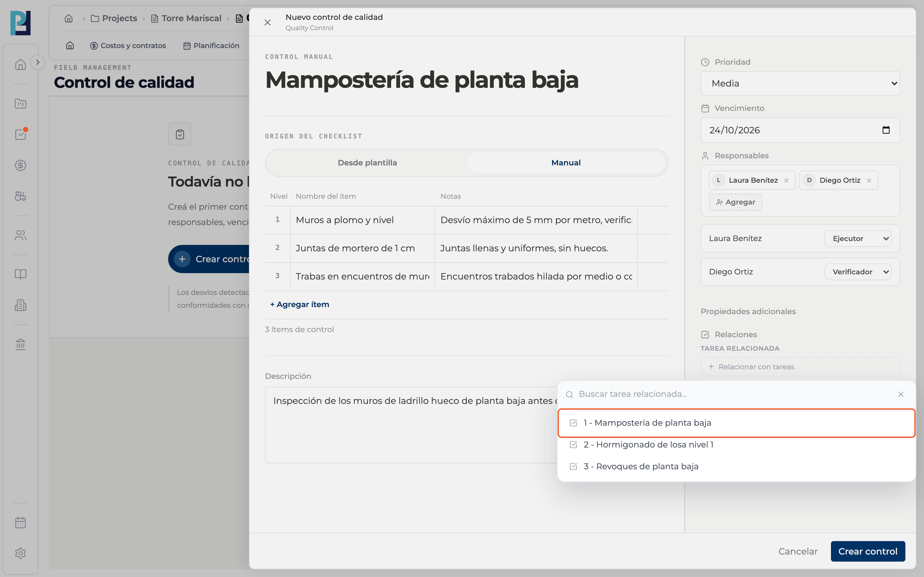Open the book documentation icon in sidebar
The image size is (924, 577).
click(x=21, y=274)
